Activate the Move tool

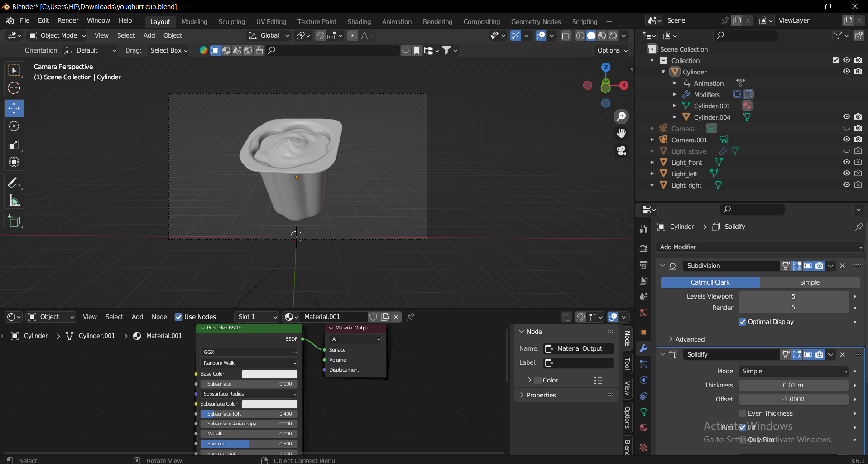coord(14,108)
